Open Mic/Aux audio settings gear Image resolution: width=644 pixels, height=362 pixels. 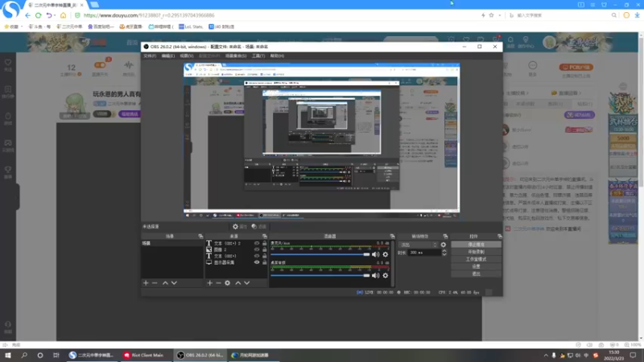coord(386,254)
